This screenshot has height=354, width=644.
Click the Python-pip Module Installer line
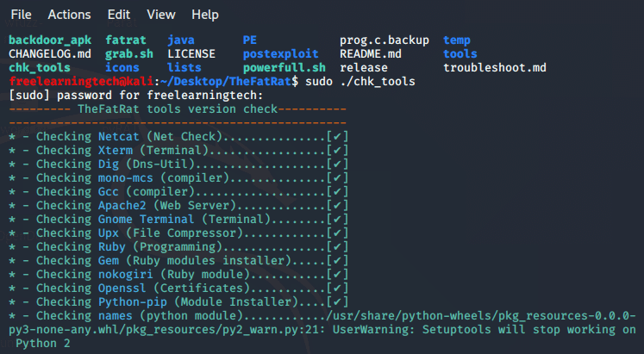pos(178,302)
